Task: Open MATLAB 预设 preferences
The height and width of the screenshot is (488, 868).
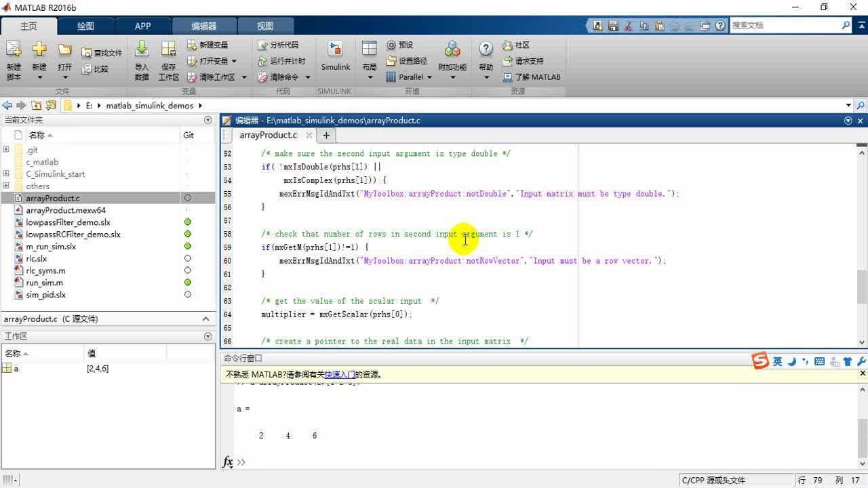Action: point(401,45)
